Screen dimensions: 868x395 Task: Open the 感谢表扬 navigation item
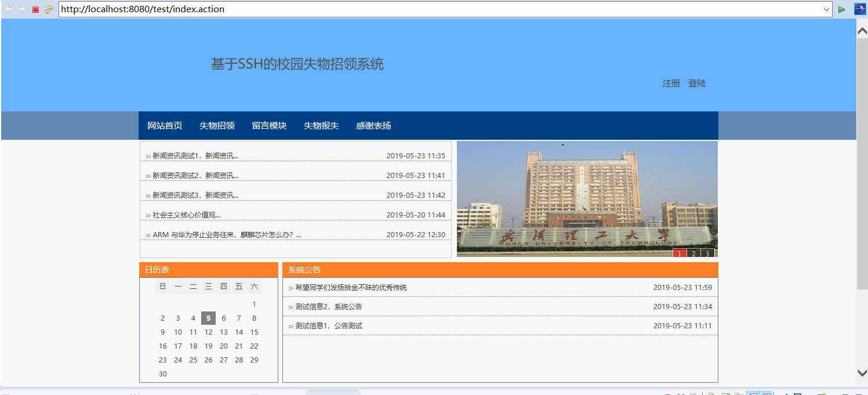click(373, 125)
